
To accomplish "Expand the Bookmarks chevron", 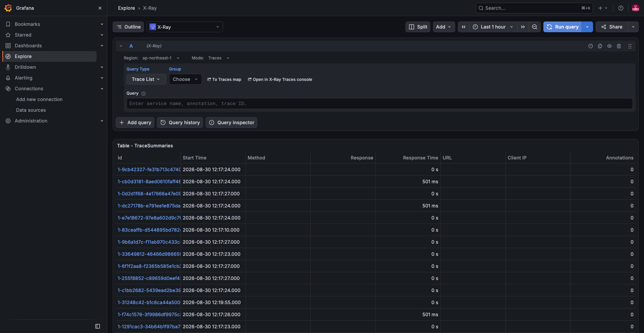I will 102,24.
